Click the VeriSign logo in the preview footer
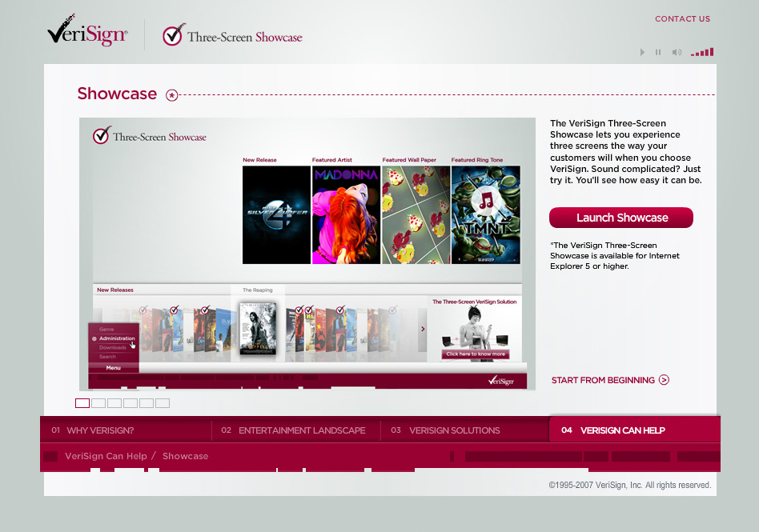The width and height of the screenshot is (759, 532). point(501,381)
